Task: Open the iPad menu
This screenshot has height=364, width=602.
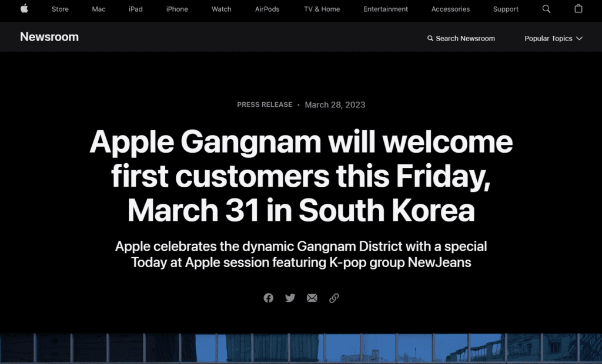Action: (x=136, y=9)
